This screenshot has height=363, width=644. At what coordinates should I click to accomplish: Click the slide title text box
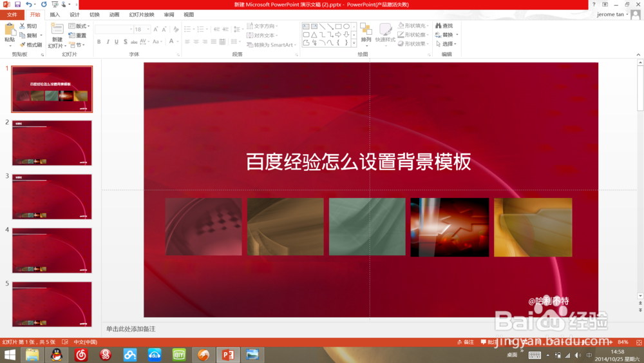tap(358, 162)
